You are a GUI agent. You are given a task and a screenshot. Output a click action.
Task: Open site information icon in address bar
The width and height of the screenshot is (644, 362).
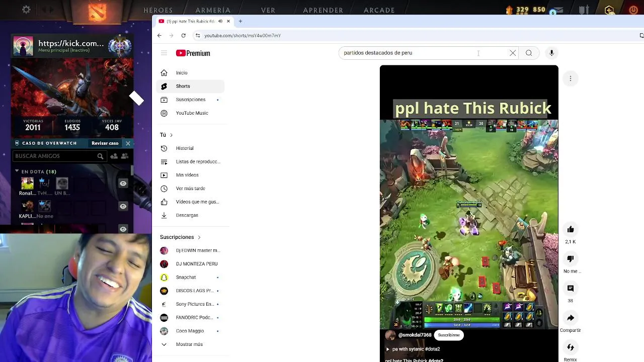(x=198, y=36)
